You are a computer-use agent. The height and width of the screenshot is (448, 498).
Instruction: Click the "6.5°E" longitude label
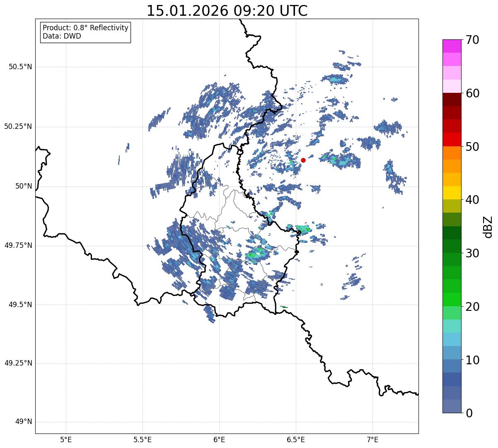pos(296,440)
